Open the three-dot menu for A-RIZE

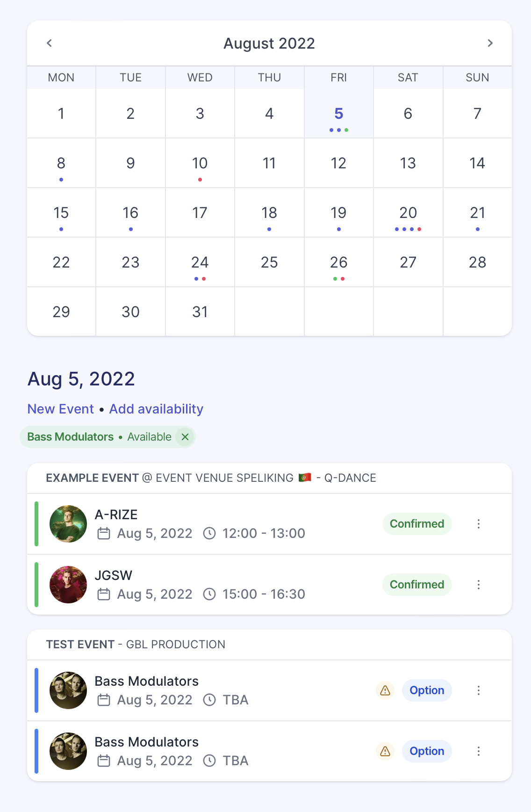479,524
